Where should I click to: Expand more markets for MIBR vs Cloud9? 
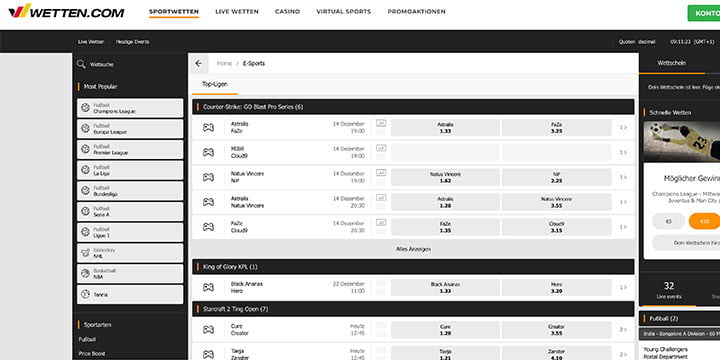point(623,152)
